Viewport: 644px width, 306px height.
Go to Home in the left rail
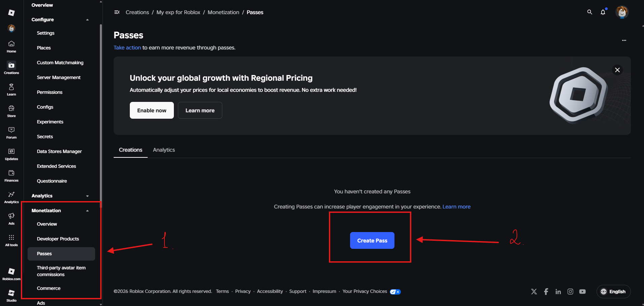11,47
